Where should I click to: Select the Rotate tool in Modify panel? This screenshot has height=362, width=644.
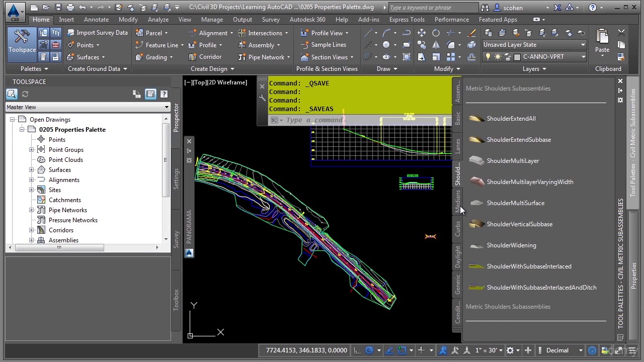pyautogui.click(x=436, y=33)
